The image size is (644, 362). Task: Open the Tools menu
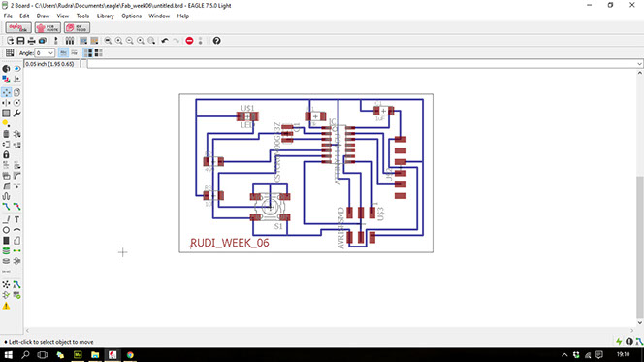click(x=82, y=16)
